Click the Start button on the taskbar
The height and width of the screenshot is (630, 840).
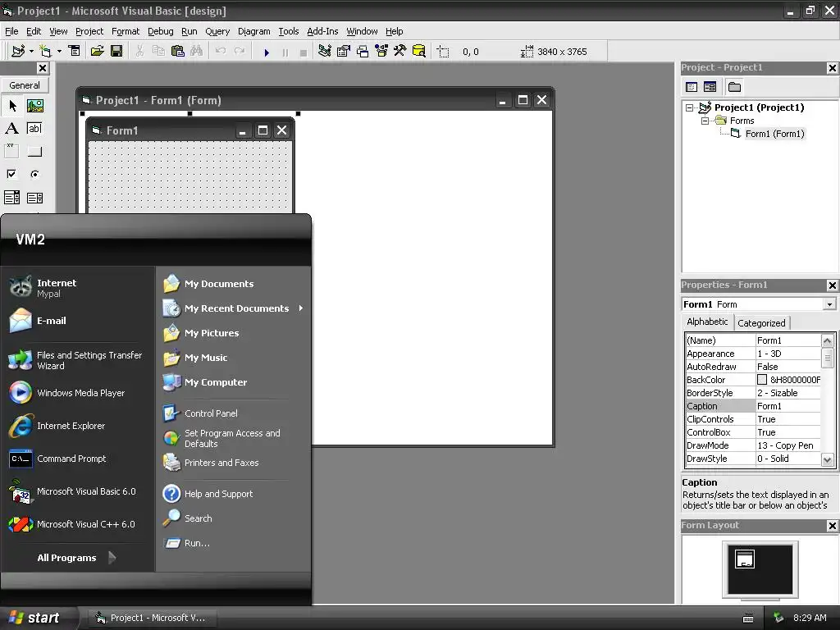(x=38, y=618)
